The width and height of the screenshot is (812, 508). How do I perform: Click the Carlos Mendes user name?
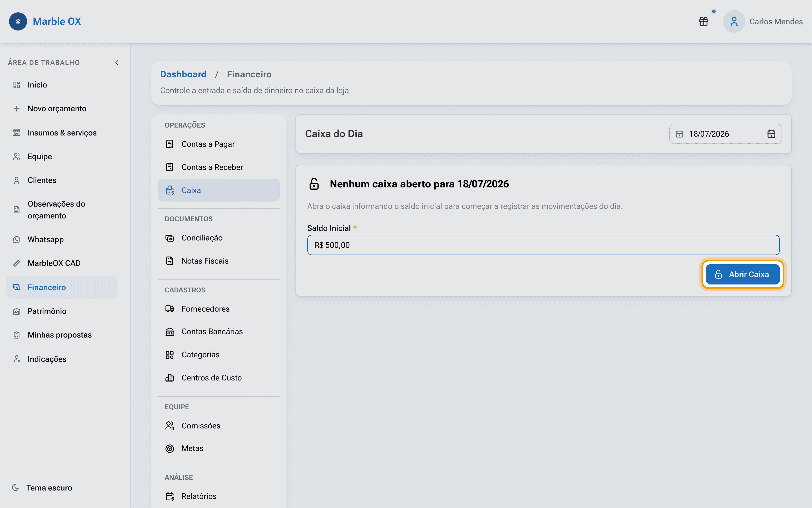[776, 21]
